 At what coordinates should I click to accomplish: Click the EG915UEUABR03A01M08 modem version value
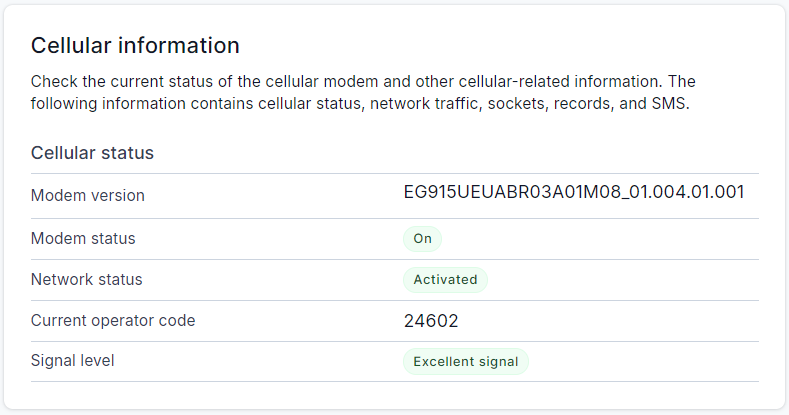coord(573,192)
